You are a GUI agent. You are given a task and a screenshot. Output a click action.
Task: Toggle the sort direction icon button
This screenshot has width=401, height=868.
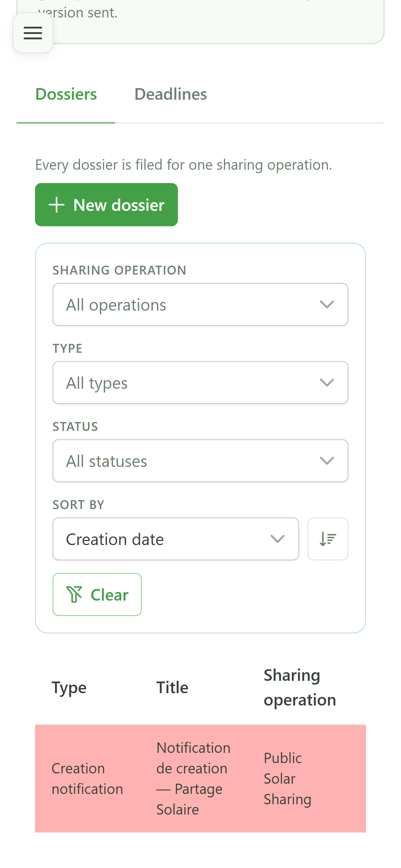[328, 539]
